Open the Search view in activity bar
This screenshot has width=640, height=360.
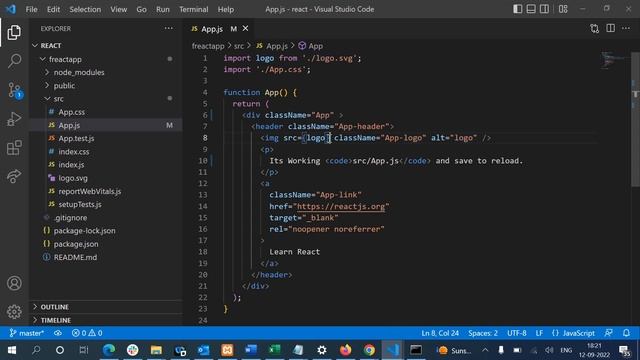[14, 61]
